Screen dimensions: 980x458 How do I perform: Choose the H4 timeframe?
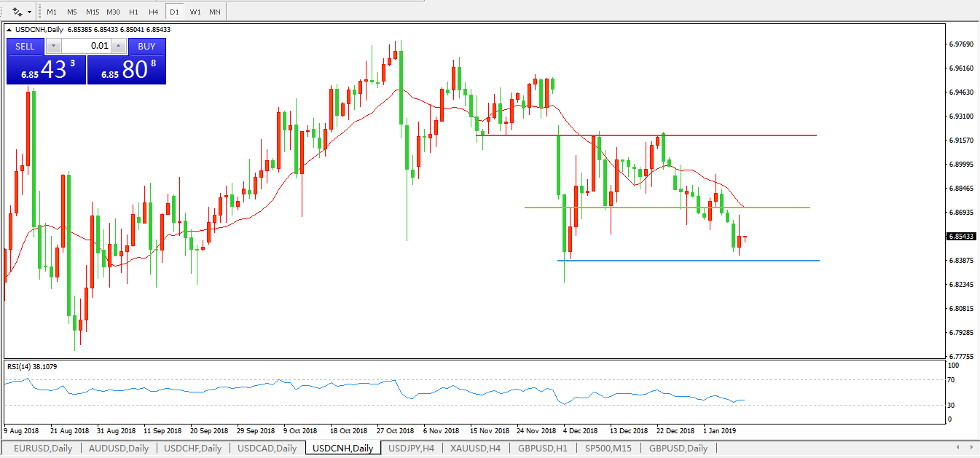pyautogui.click(x=153, y=12)
